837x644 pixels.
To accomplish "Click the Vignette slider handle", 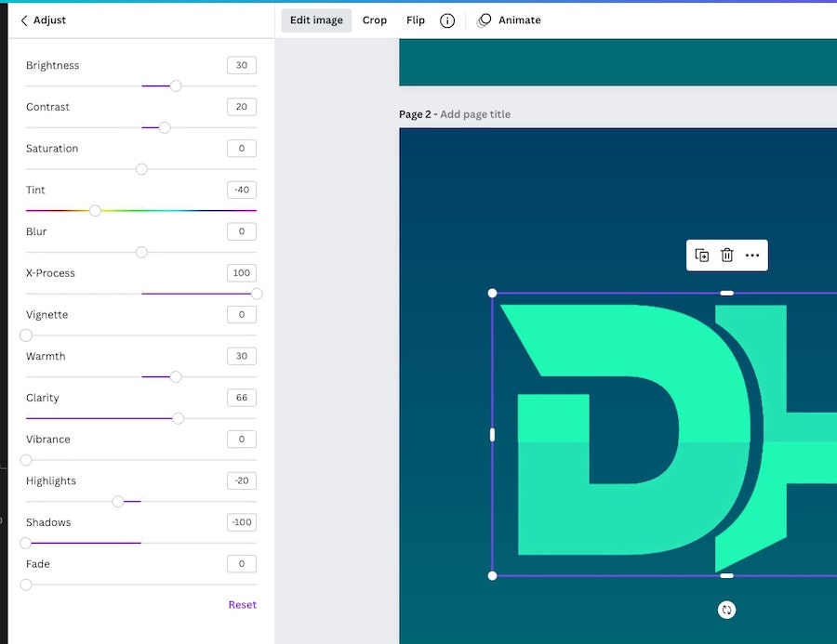I will click(26, 335).
